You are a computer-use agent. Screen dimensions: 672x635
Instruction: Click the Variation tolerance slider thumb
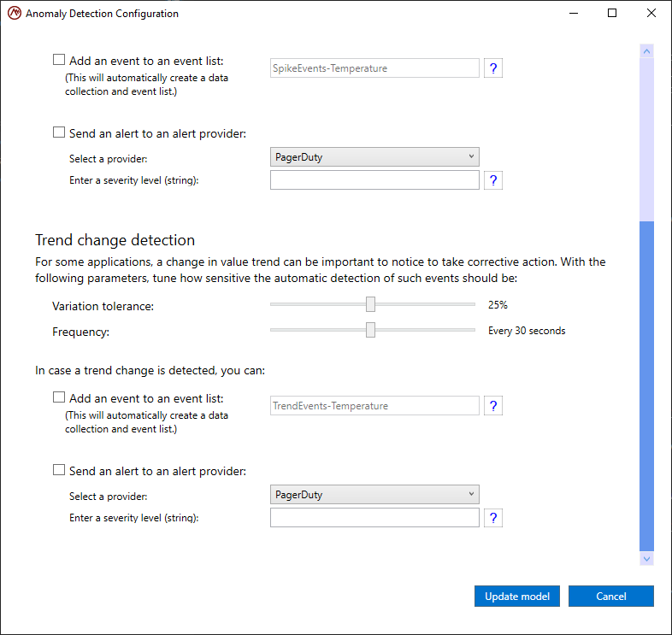point(371,304)
